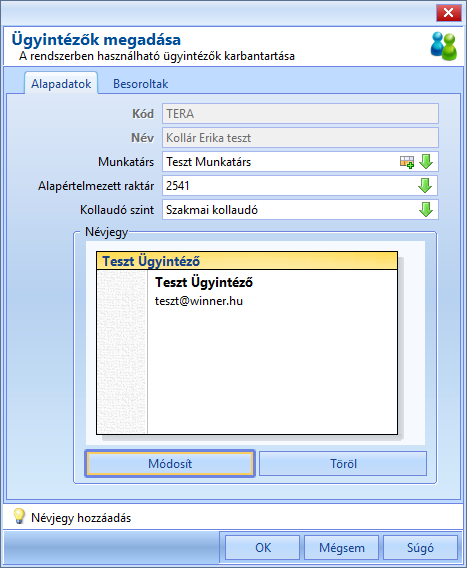Open the Munkatárs dropdown green arrow
Screen dimensions: 467x568
pyautogui.click(x=426, y=162)
